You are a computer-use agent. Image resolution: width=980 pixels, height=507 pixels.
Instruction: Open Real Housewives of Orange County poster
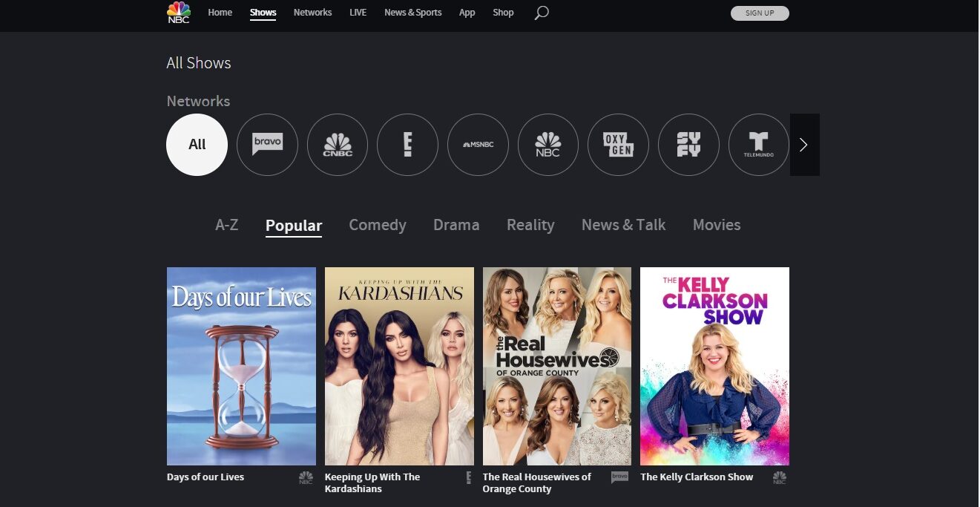pos(557,366)
